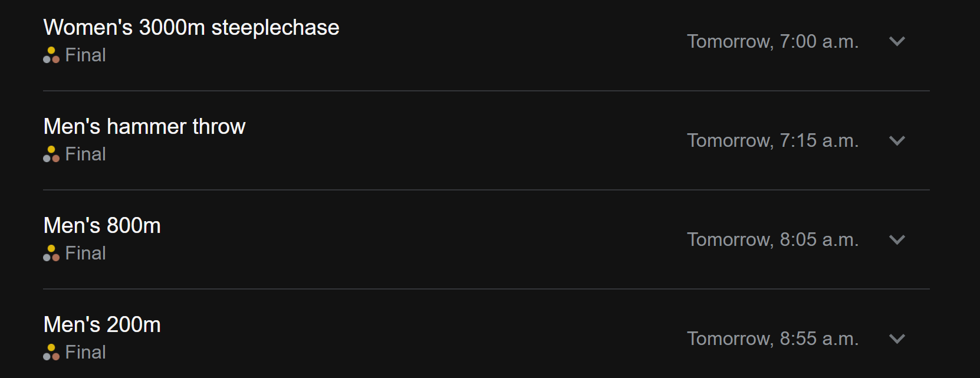The height and width of the screenshot is (378, 980).
Task: Click the 8:55 a.m. start time
Action: click(772, 338)
